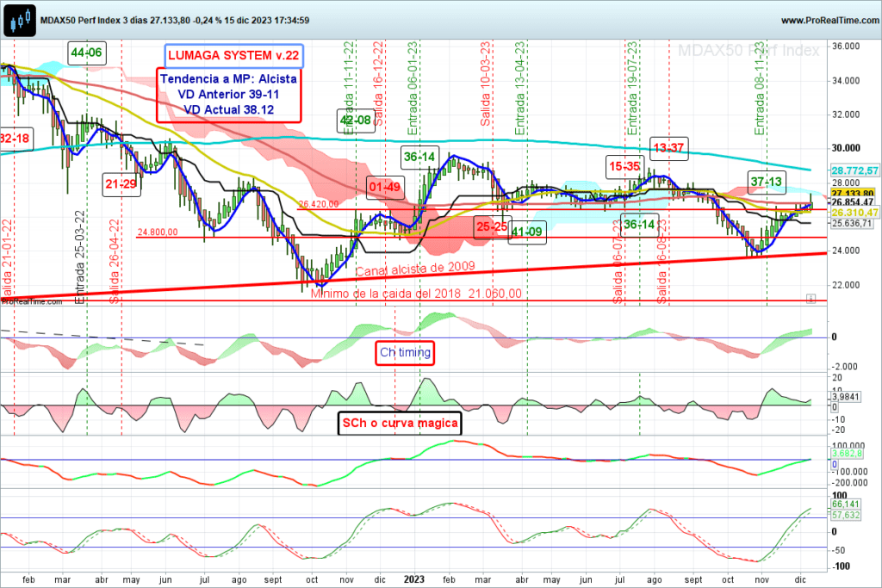This screenshot has height=588, width=882.
Task: Open the www.ProRealTime.com link
Action: click(x=830, y=21)
